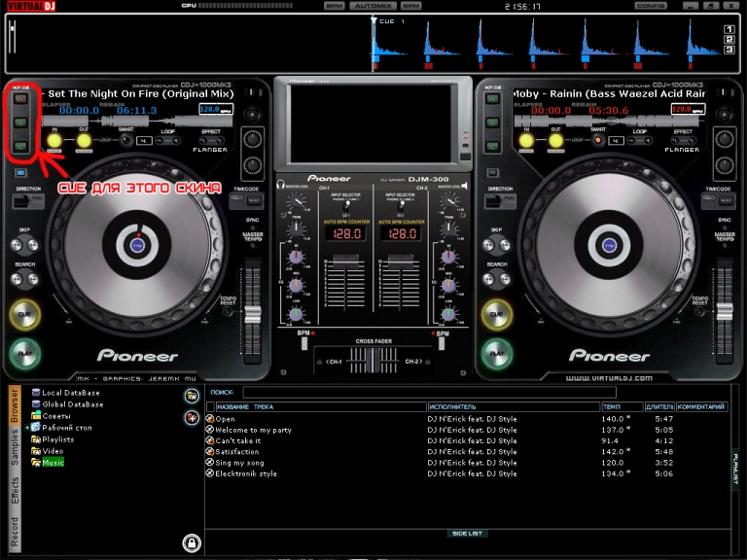Click left deck EFFECT selector below EFFECT label

pos(211,141)
